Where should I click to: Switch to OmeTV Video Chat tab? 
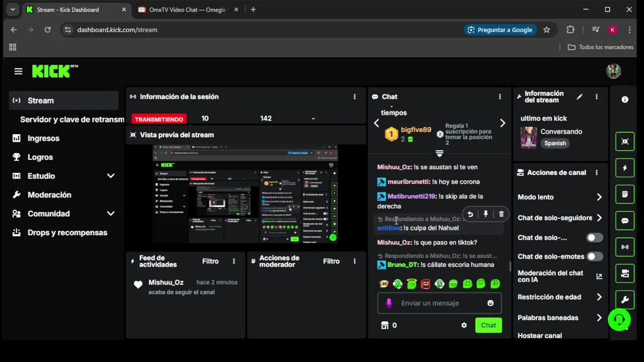pos(188,10)
